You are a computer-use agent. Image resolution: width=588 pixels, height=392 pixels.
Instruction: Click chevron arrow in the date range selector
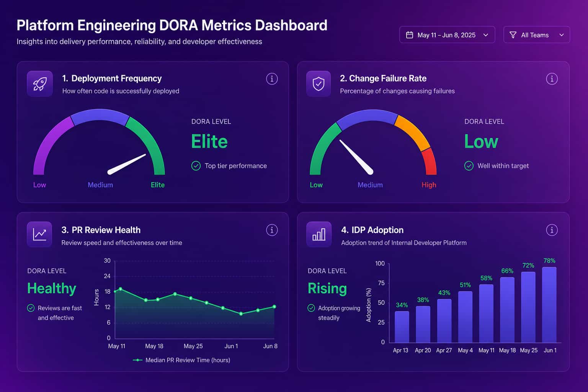point(486,35)
